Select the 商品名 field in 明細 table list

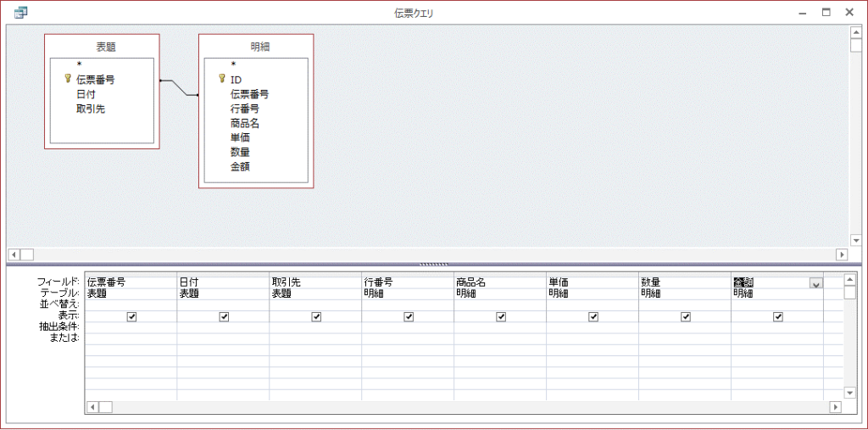click(245, 123)
